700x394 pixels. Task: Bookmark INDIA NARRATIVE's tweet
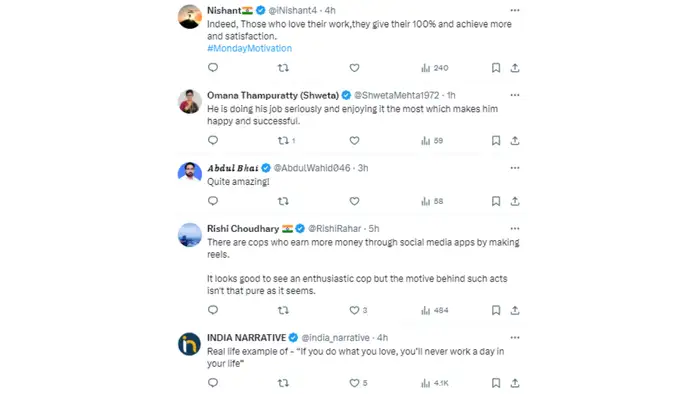tap(496, 383)
